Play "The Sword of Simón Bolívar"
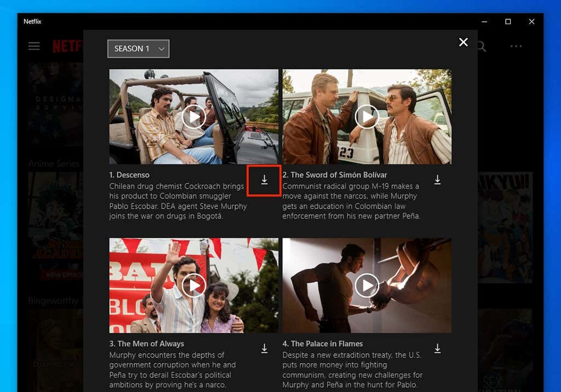This screenshot has width=561, height=392. tap(367, 117)
